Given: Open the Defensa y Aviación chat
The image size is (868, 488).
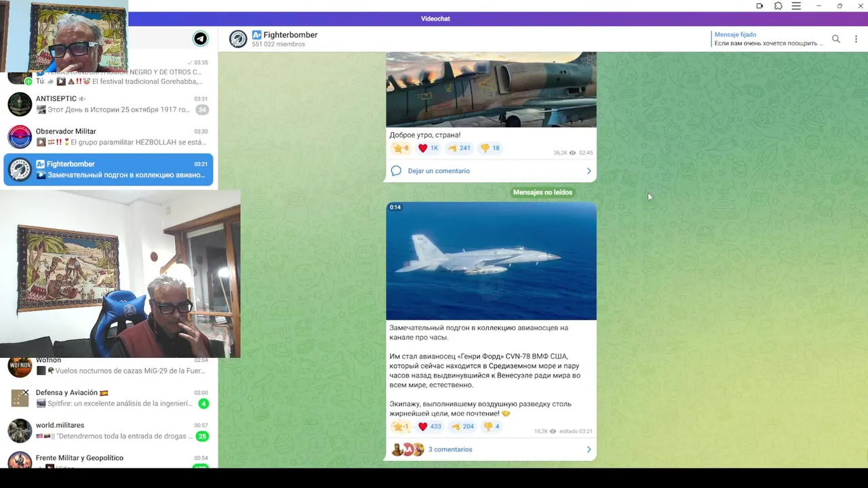Looking at the screenshot, I should [x=108, y=398].
